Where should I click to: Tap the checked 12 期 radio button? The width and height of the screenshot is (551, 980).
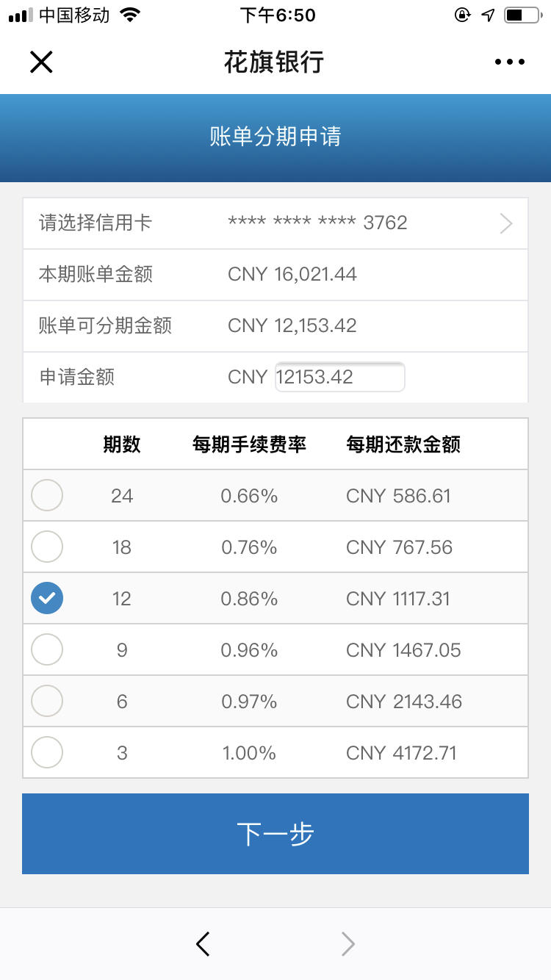pyautogui.click(x=47, y=598)
